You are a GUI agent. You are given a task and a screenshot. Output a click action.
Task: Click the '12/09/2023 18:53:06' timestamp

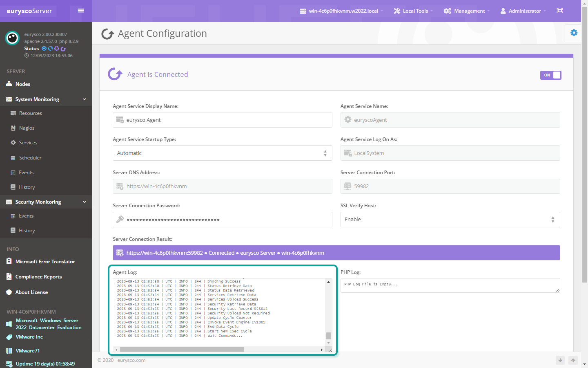point(51,56)
